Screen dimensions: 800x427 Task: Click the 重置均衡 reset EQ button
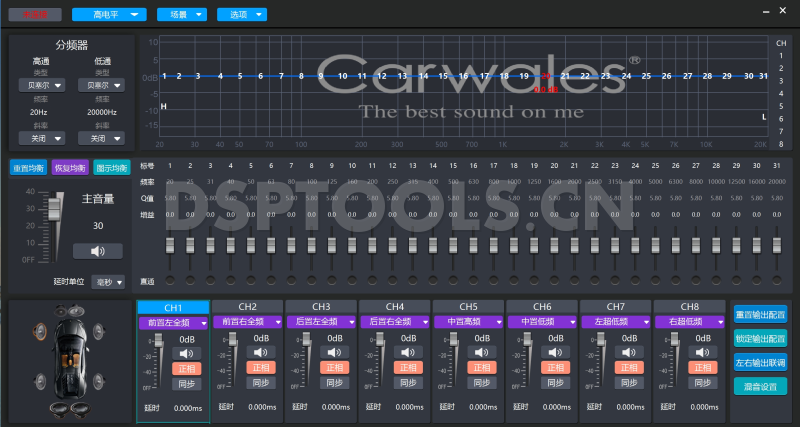coord(27,168)
